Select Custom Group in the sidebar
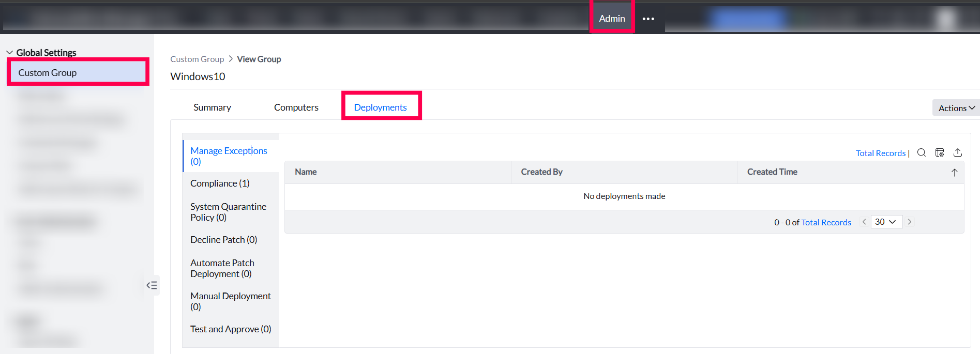Screen dimensions: 980x354 (x=48, y=73)
